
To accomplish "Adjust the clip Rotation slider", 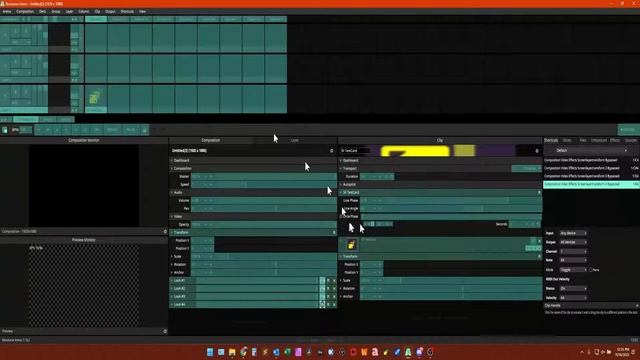I will pos(451,289).
